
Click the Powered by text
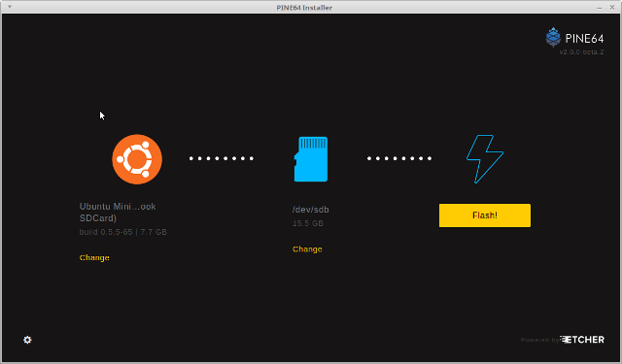tap(540, 340)
